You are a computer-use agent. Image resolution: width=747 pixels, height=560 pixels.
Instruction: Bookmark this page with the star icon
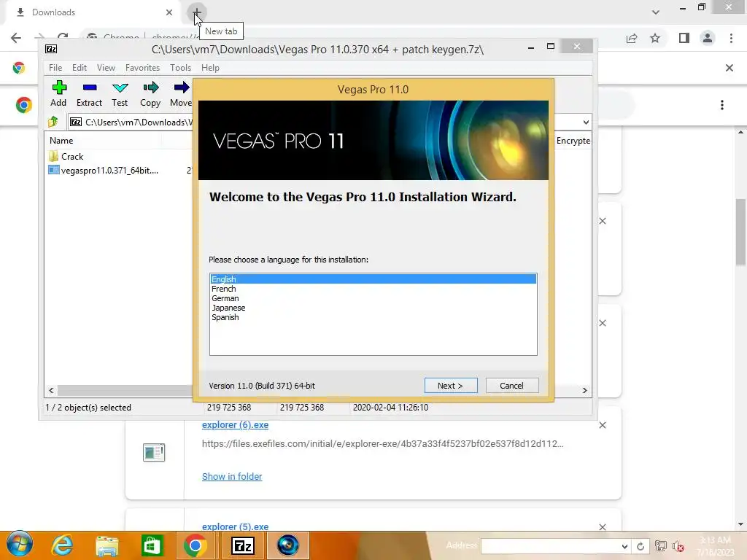[655, 38]
